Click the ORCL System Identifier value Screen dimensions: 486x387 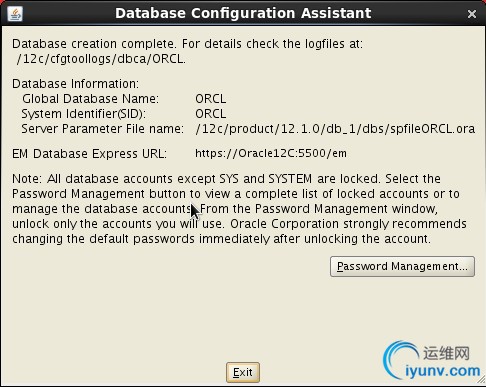click(x=210, y=114)
